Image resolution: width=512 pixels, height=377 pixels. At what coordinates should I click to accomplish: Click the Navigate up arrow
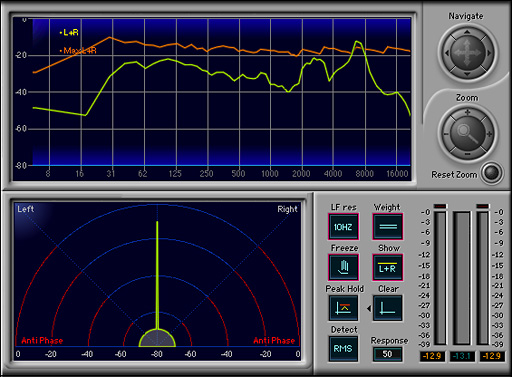467,32
